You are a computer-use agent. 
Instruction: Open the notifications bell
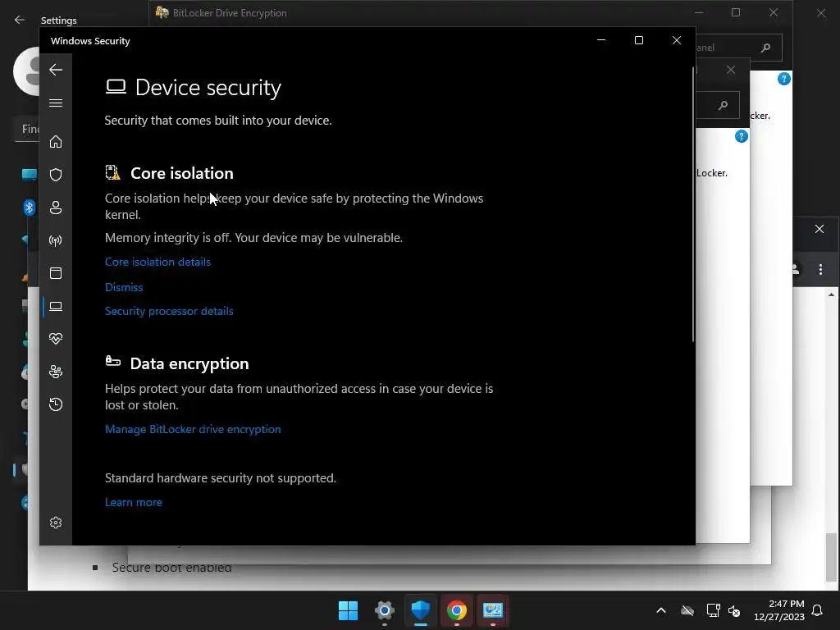(817, 610)
